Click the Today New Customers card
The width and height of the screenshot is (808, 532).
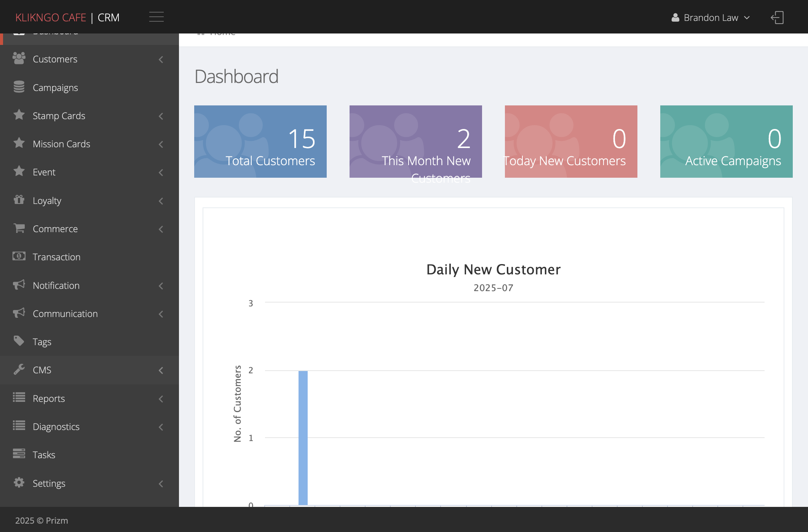point(571,142)
